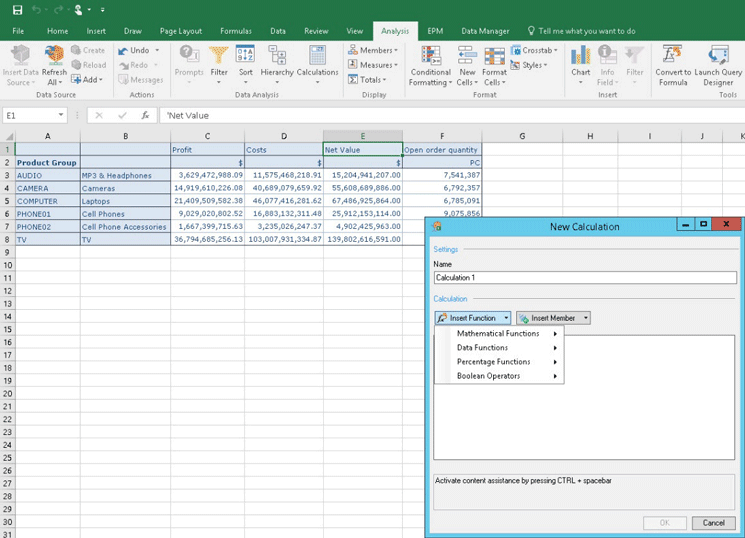Save the workbook with the floppy disk icon
Screen dimensions: 745x538
(x=18, y=10)
